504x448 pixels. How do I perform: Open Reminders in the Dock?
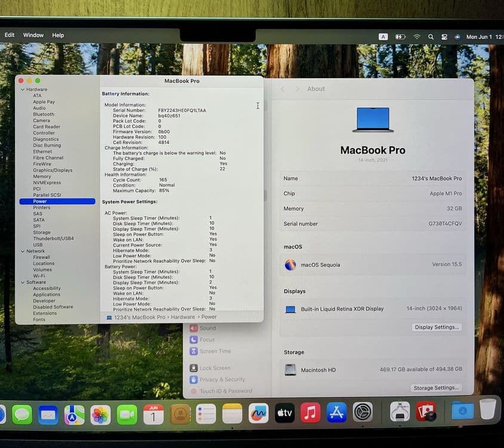click(x=205, y=414)
